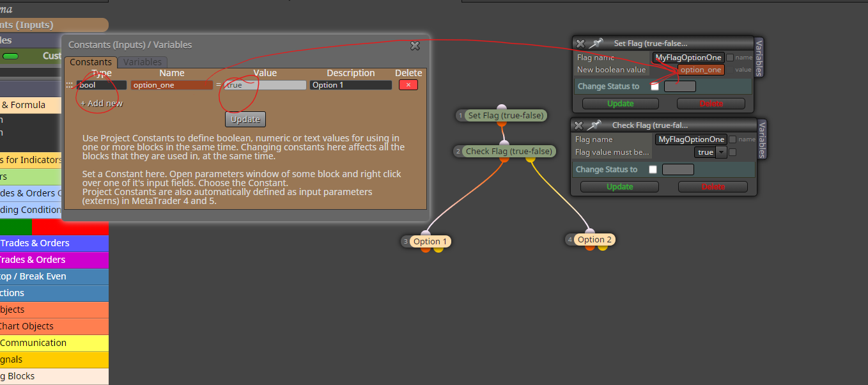Expand the Stop / Break Even category
This screenshot has width=868, height=385.
pos(54,276)
